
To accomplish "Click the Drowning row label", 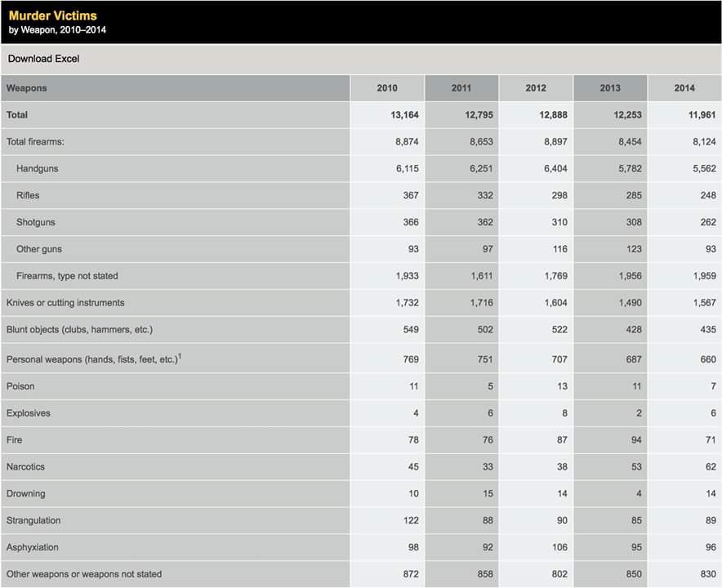I will [26, 493].
